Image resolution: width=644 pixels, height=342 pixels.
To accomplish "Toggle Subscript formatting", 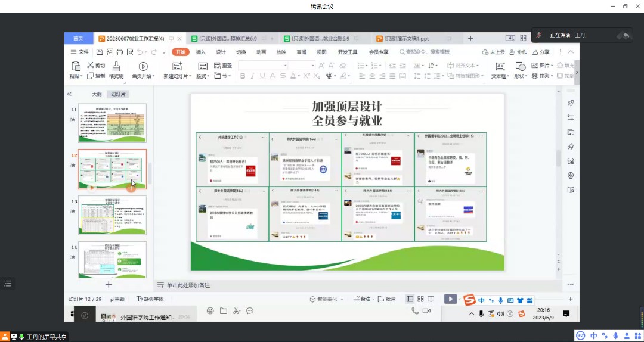I will tap(317, 76).
